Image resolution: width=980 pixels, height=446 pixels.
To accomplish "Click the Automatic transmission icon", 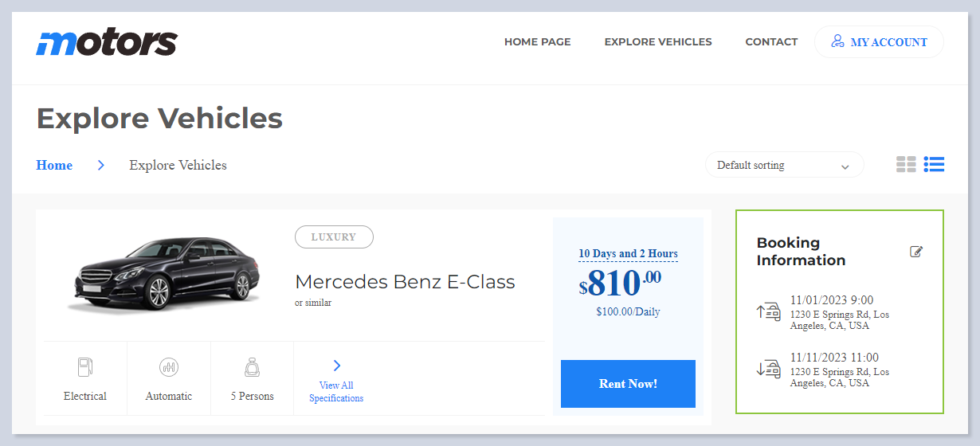I will pyautogui.click(x=169, y=367).
